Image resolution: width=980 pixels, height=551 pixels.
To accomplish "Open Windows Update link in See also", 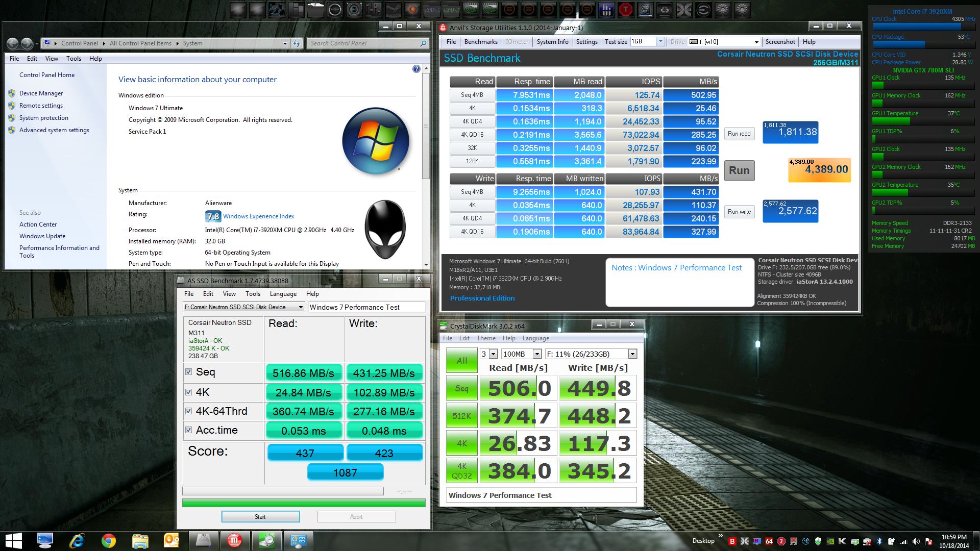I will pos(42,236).
